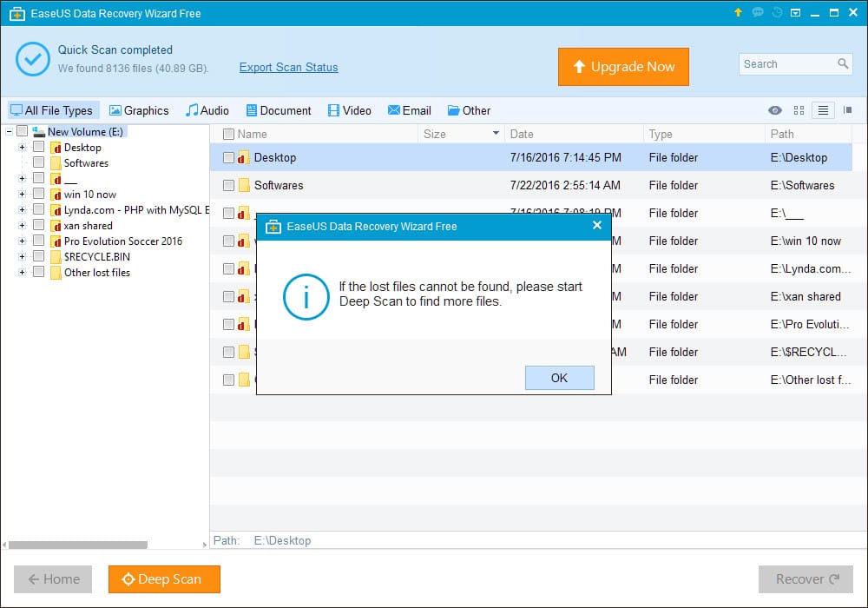
Task: Check the E:\Other lost f... row checkbox
Action: 228,380
